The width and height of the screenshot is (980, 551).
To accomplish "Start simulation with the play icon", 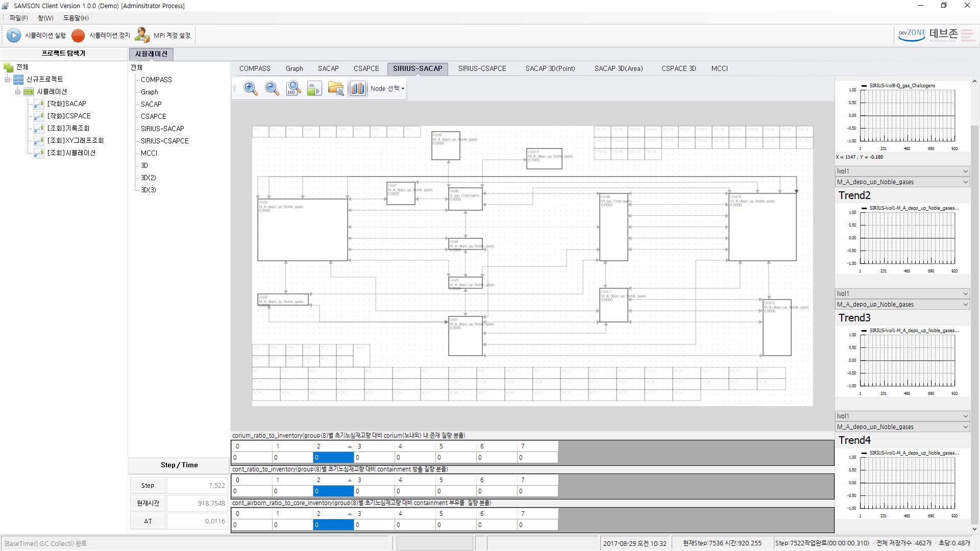I will tap(14, 35).
